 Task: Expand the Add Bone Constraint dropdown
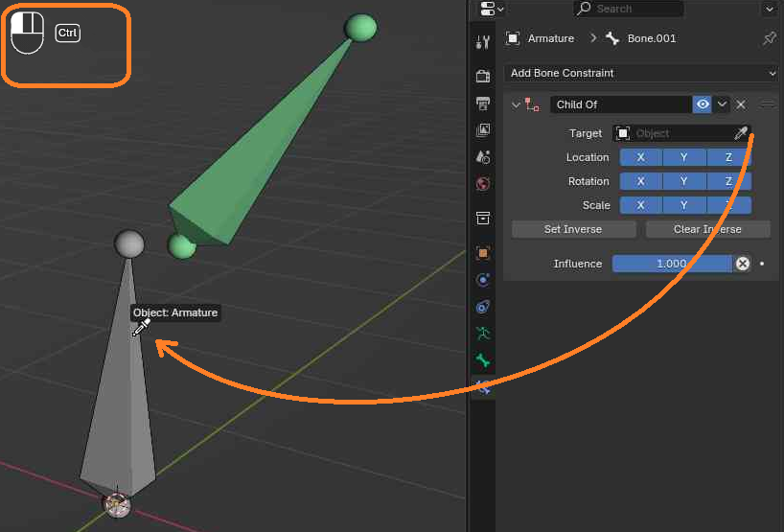click(641, 73)
